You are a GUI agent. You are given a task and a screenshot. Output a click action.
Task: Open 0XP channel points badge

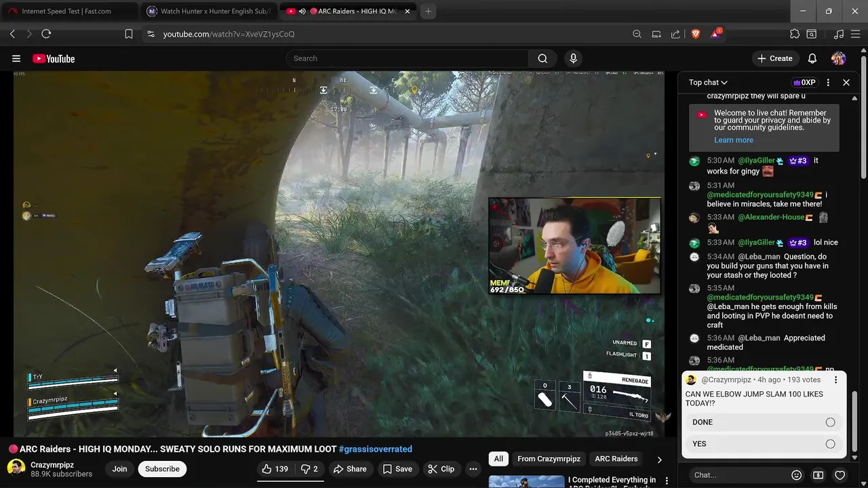[804, 83]
